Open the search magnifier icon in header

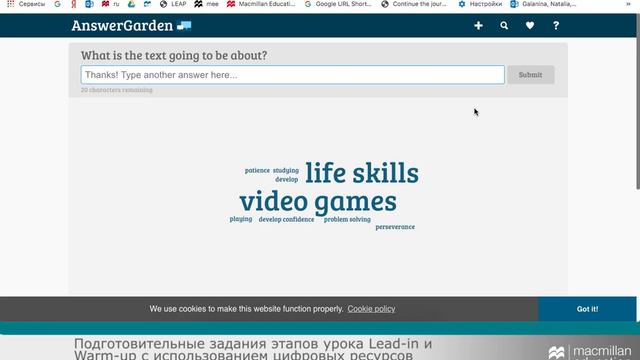(x=504, y=26)
